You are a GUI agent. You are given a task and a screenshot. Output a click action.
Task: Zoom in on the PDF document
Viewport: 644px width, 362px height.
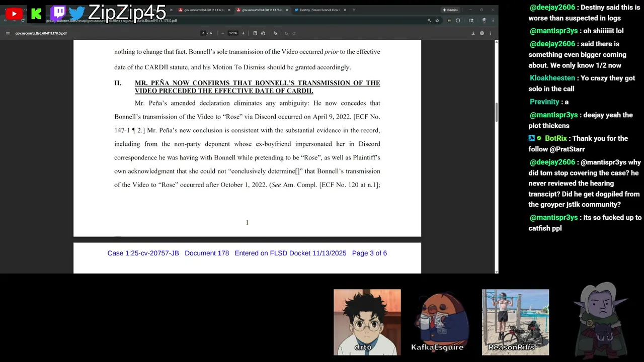243,33
